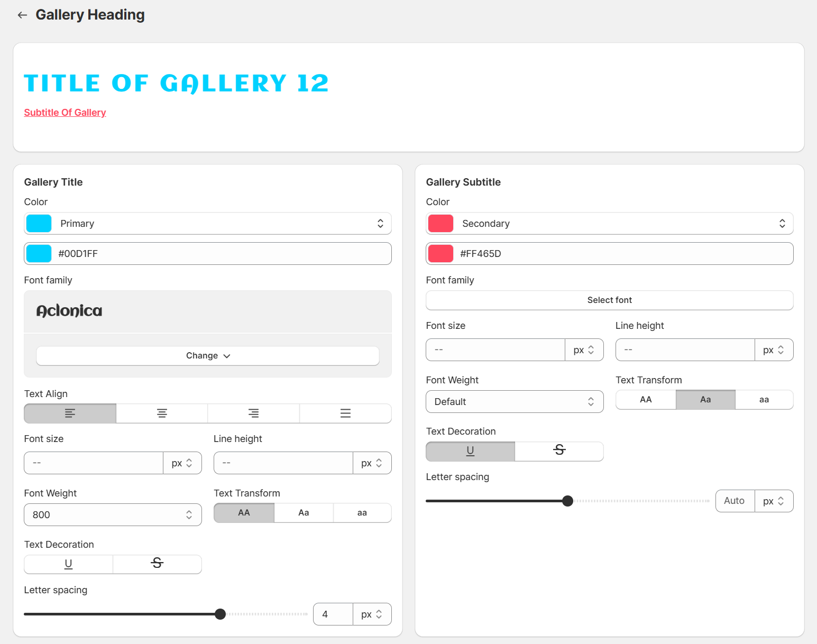Screen dimensions: 817x644
Task: Open the subtitle Font Weight Default dropdown
Action: [x=515, y=402]
